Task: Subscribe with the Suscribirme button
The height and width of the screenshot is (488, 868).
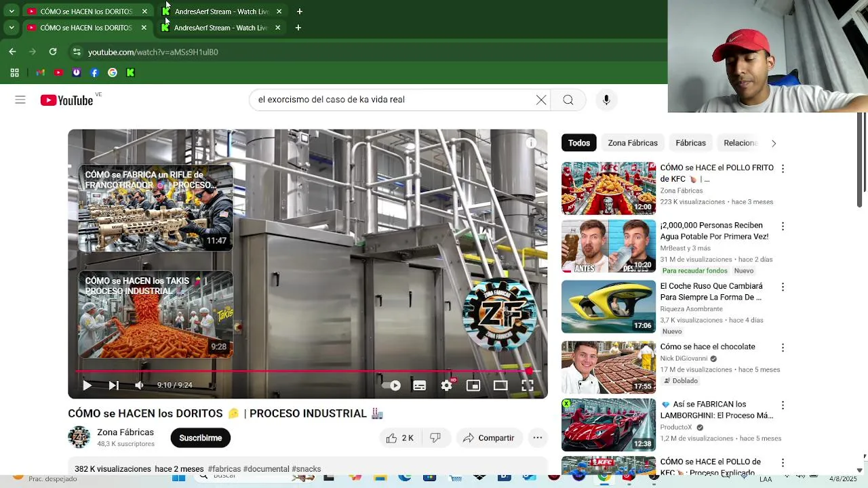Action: click(201, 438)
